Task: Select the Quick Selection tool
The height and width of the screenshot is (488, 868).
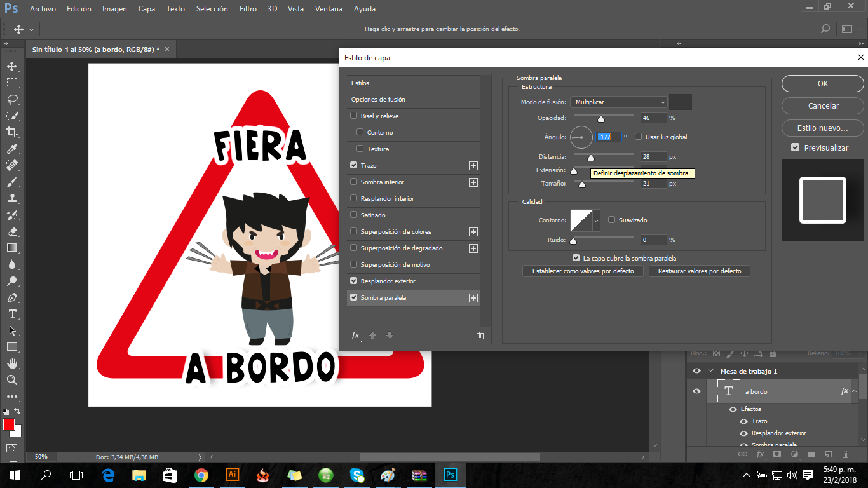Action: pyautogui.click(x=11, y=116)
